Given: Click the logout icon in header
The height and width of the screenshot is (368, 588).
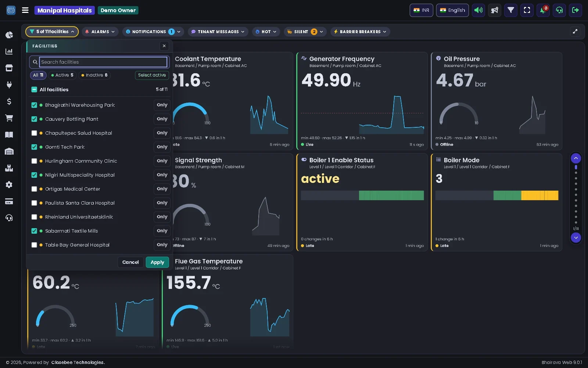Looking at the screenshot, I should click(x=576, y=10).
